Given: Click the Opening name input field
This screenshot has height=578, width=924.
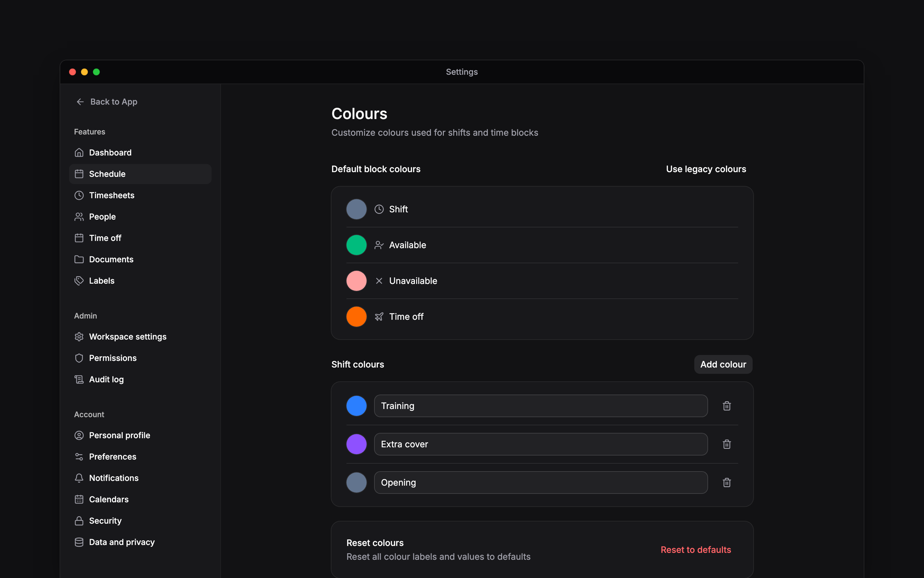Looking at the screenshot, I should point(541,483).
